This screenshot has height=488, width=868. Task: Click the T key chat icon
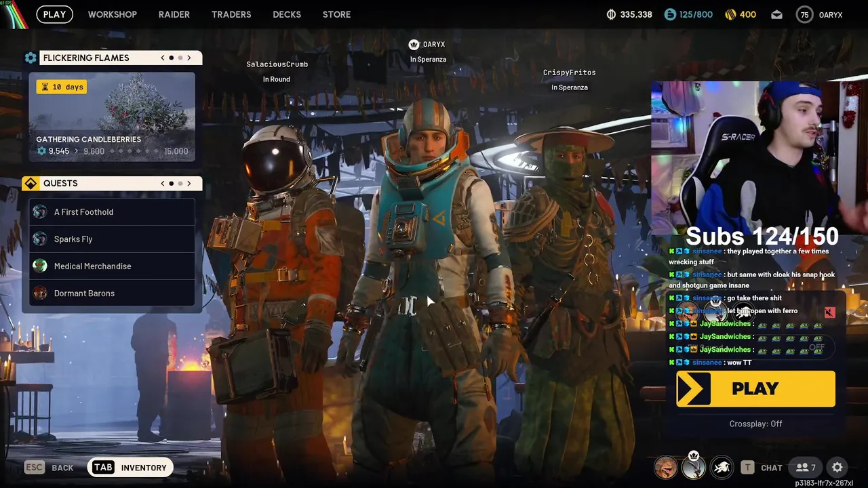(747, 467)
